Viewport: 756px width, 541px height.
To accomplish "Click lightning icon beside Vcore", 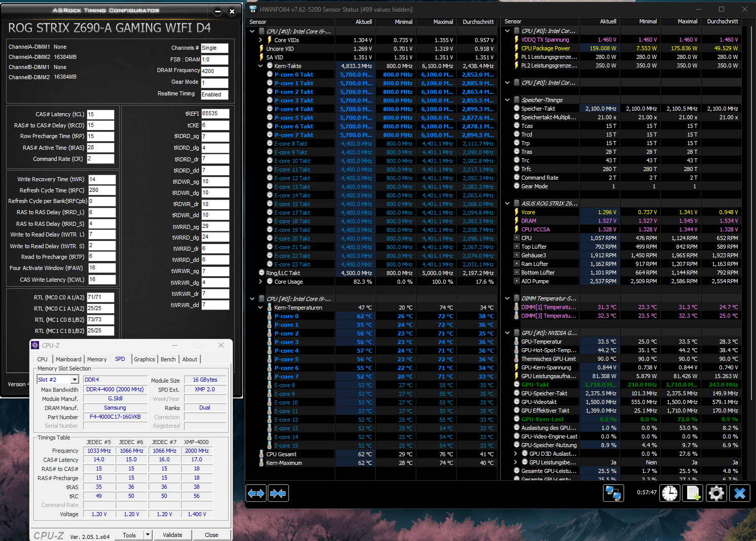I will pyautogui.click(x=517, y=212).
